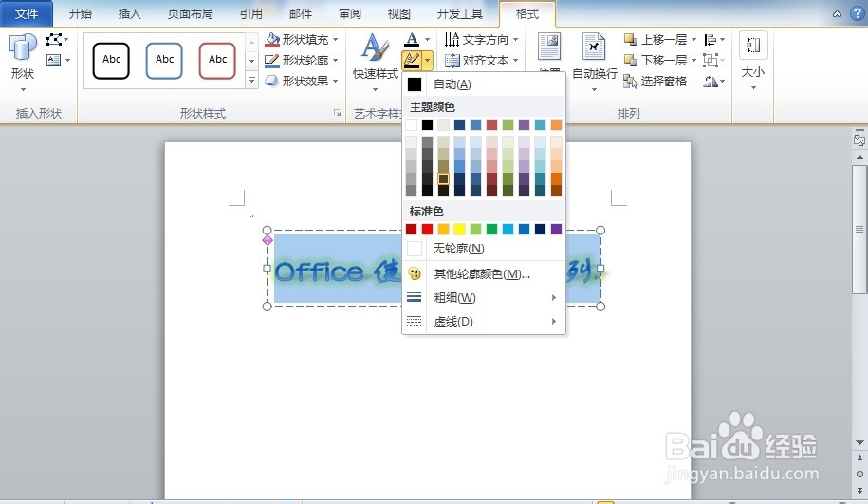Click the Shape Effects icon
Image resolution: width=868 pixels, height=504 pixels.
pos(272,81)
